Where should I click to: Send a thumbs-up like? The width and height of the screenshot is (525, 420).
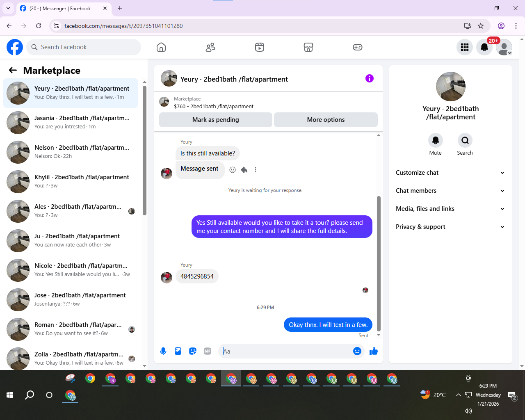[x=374, y=351]
